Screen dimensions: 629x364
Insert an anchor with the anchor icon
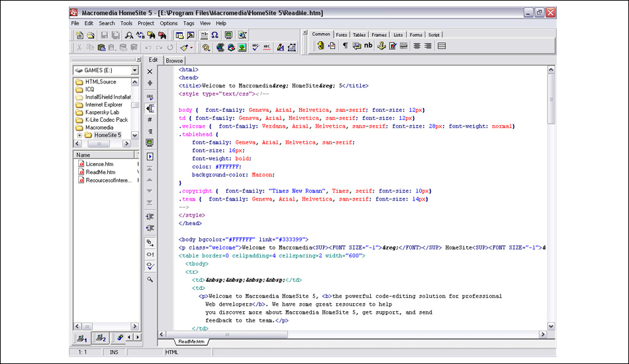pos(381,46)
